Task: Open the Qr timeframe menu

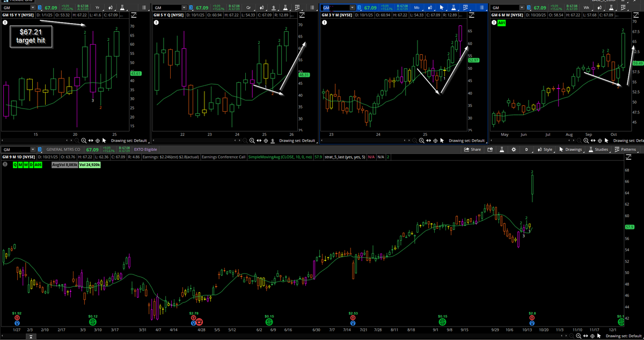Action: coord(248,8)
